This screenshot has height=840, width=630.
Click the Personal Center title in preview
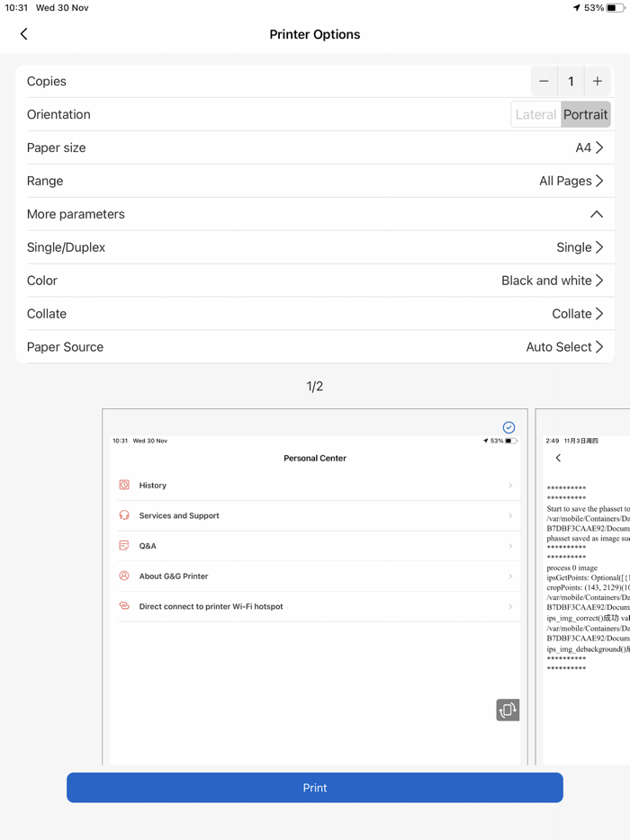[315, 458]
